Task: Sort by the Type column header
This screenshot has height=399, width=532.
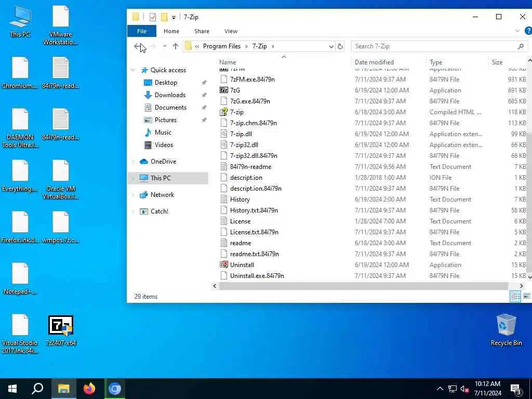Action: 436,62
